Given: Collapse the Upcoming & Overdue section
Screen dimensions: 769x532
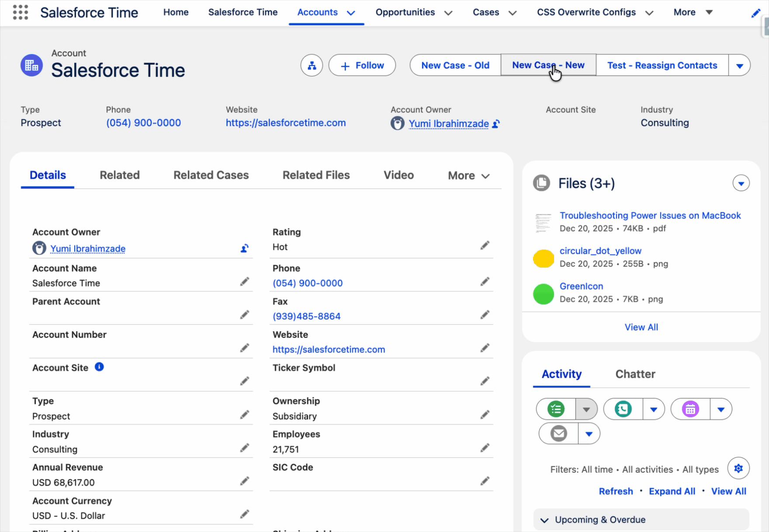Looking at the screenshot, I should coord(544,520).
